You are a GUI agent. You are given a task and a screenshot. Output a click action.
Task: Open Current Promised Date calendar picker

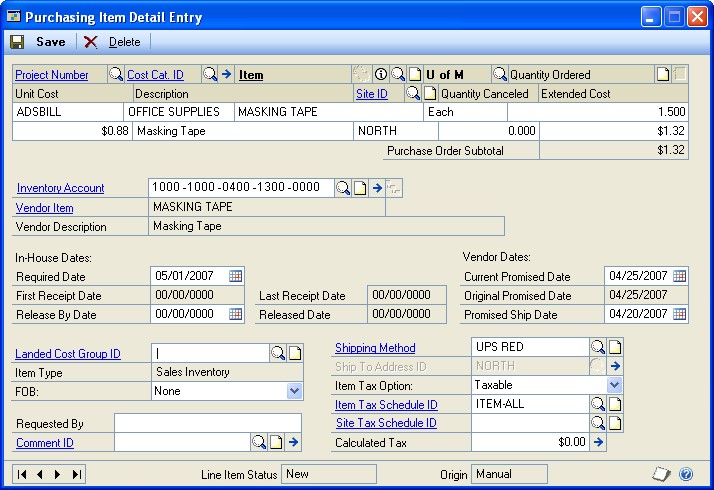click(x=679, y=276)
